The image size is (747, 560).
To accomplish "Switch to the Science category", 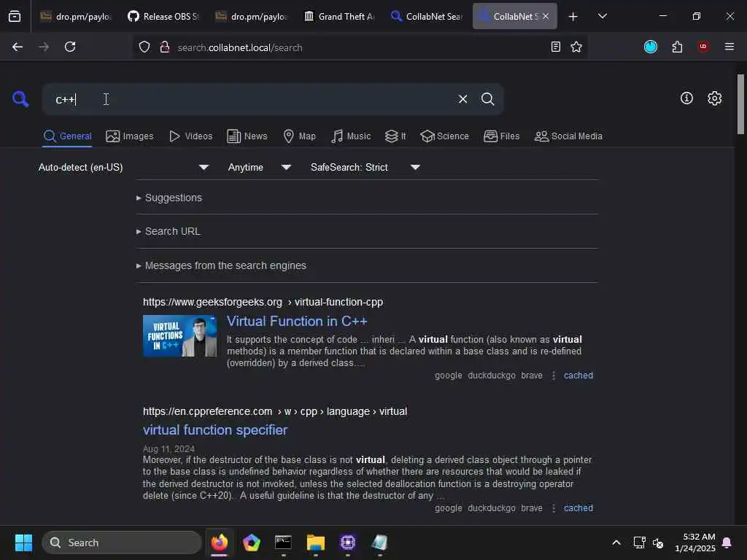I will pos(444,136).
